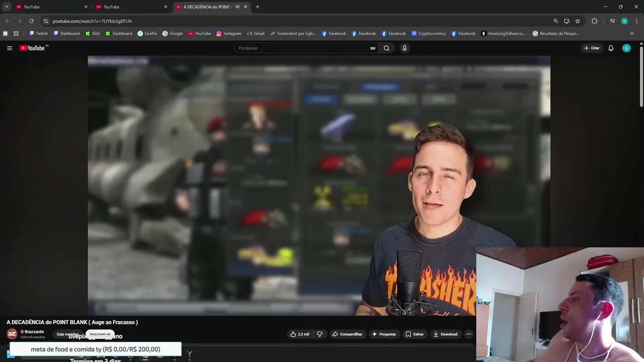Viewport: 644px width, 362px height.
Task: Open the media controls icon in toolbar
Action: pos(612,21)
